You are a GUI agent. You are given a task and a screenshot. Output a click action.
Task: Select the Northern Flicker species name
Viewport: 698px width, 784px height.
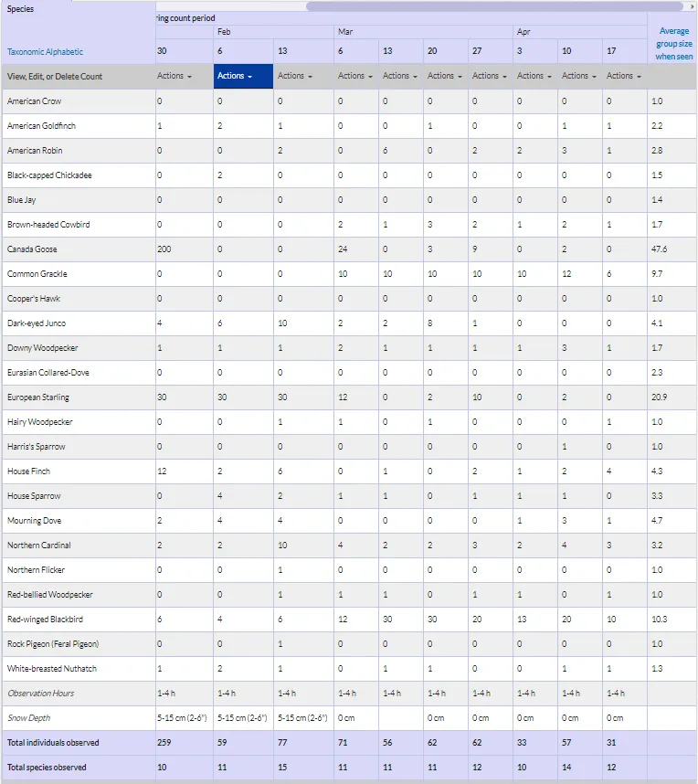(36, 570)
